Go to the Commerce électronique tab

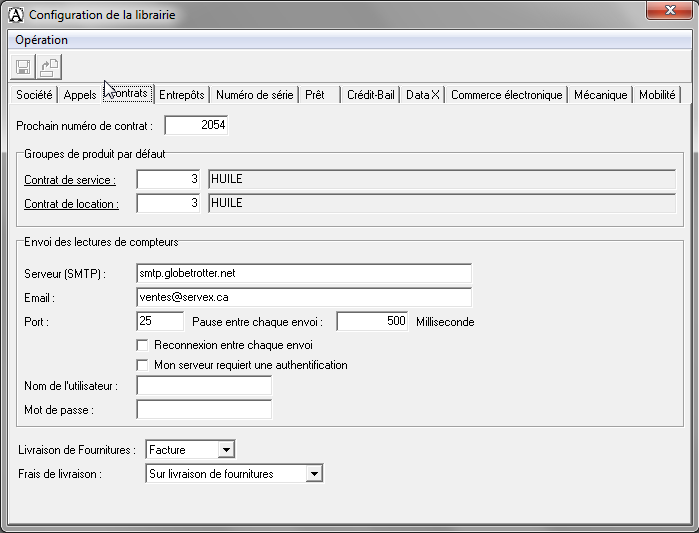click(x=506, y=95)
